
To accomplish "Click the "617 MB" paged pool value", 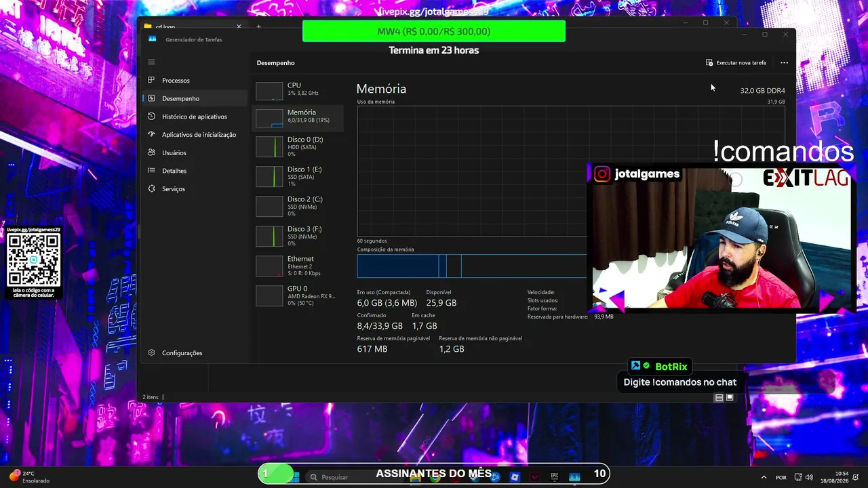I will (x=372, y=349).
